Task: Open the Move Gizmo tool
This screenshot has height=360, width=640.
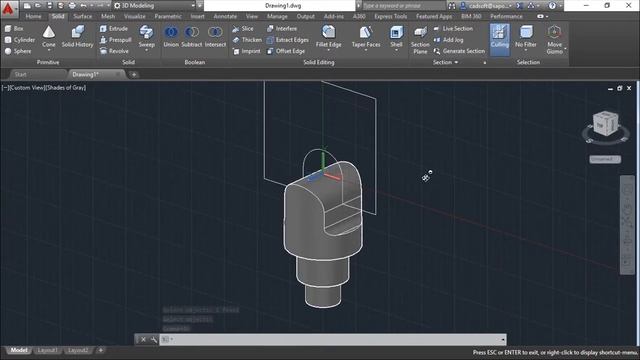Action: click(554, 39)
